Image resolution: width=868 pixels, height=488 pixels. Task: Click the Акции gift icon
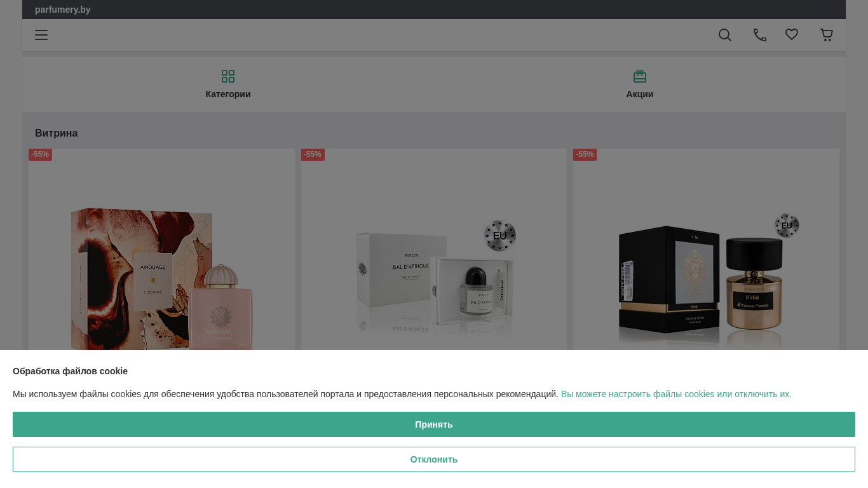pyautogui.click(x=640, y=76)
